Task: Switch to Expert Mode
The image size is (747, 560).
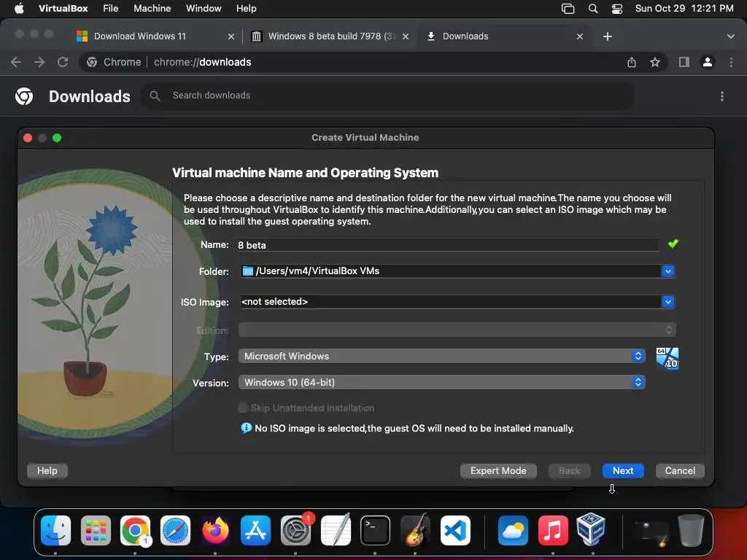Action: [498, 470]
